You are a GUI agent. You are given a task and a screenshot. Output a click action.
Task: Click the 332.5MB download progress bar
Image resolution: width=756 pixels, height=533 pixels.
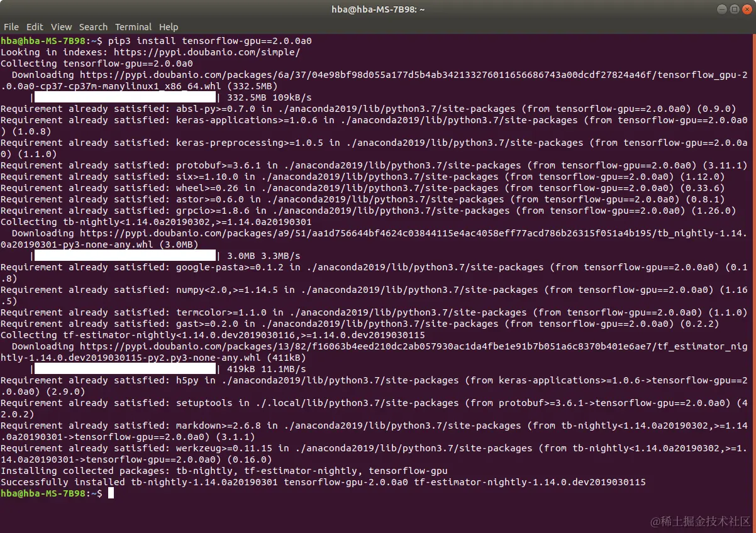click(x=125, y=97)
